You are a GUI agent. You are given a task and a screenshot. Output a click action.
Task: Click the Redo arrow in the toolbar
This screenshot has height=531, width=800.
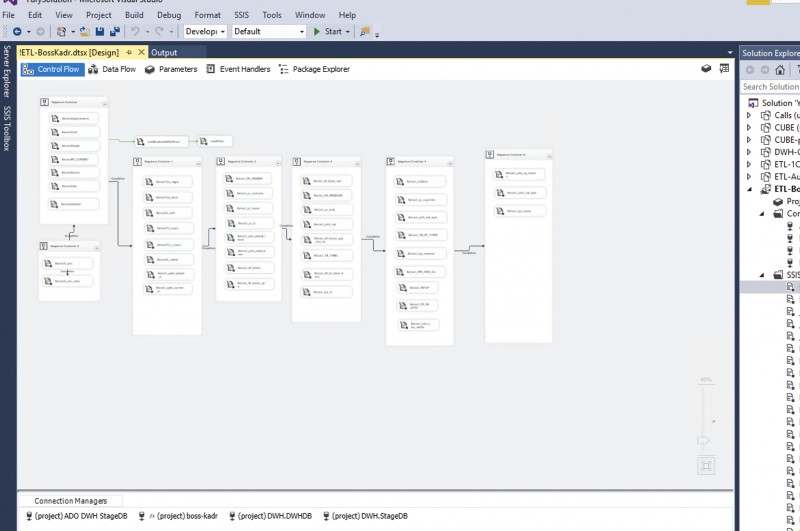tap(159, 32)
